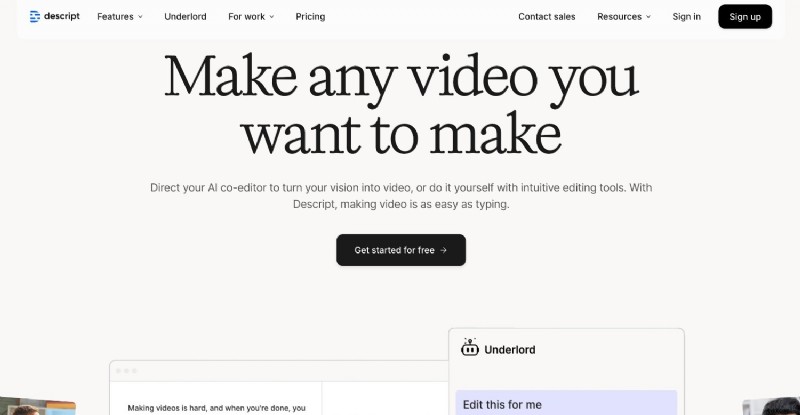Open the Features dropdown menu
The image size is (800, 415).
tap(120, 17)
